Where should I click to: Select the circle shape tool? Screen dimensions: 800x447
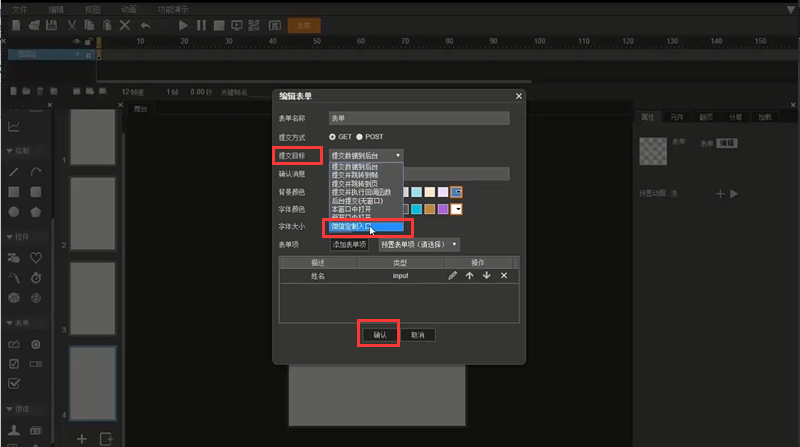tap(14, 212)
